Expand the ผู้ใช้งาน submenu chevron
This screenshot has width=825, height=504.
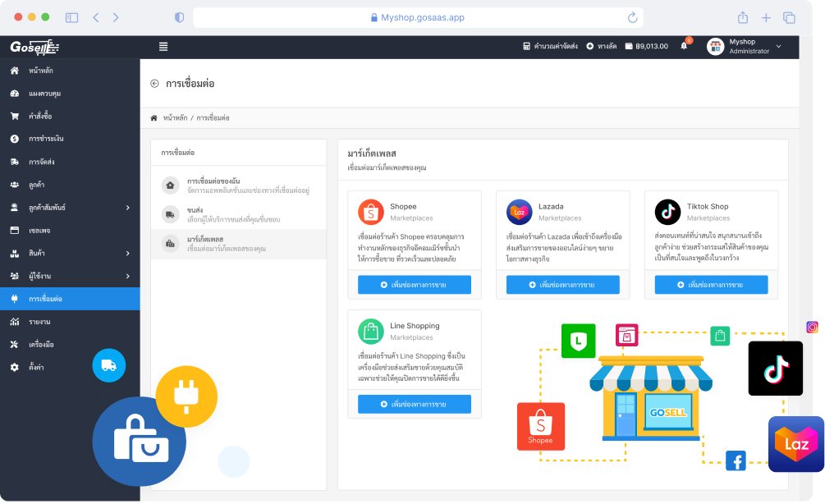128,276
